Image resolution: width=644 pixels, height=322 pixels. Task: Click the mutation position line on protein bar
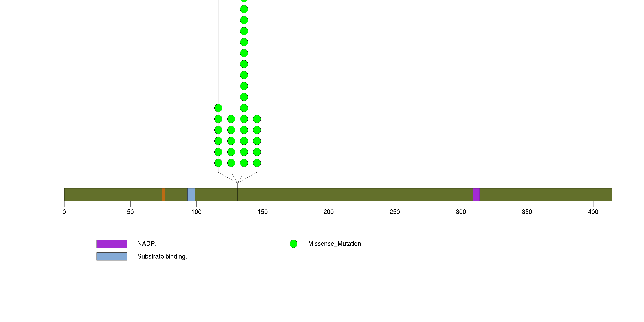pyautogui.click(x=237, y=195)
